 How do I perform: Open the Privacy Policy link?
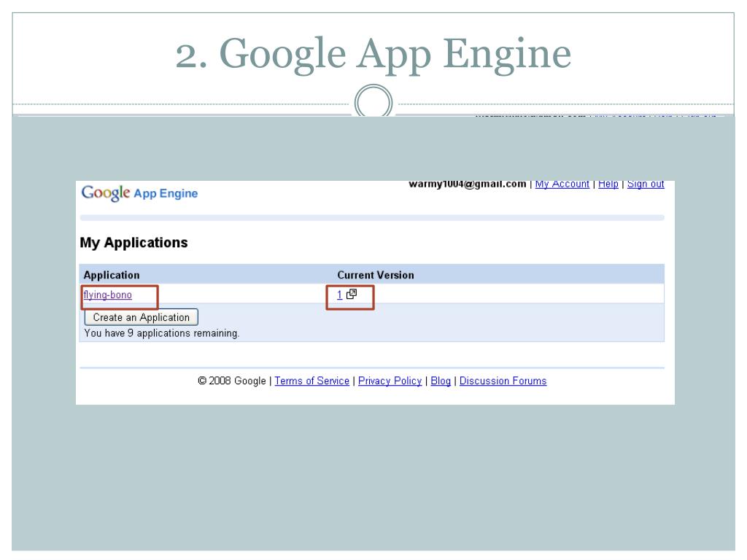pyautogui.click(x=390, y=381)
